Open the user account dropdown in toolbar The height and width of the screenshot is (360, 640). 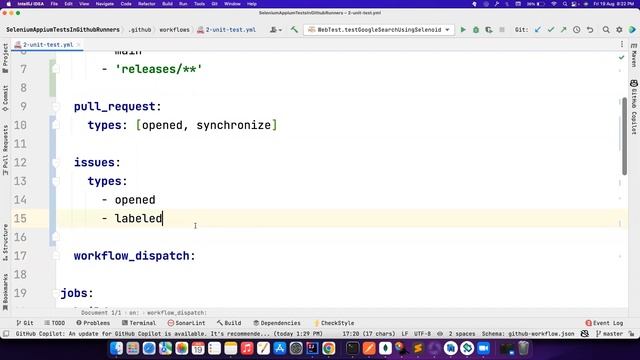[276, 30]
